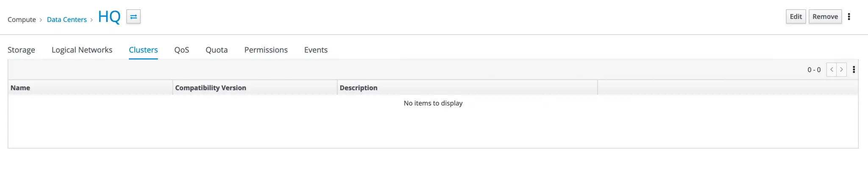868x171 pixels.
Task: Open the Data Centers breadcrumb link
Action: (x=67, y=19)
